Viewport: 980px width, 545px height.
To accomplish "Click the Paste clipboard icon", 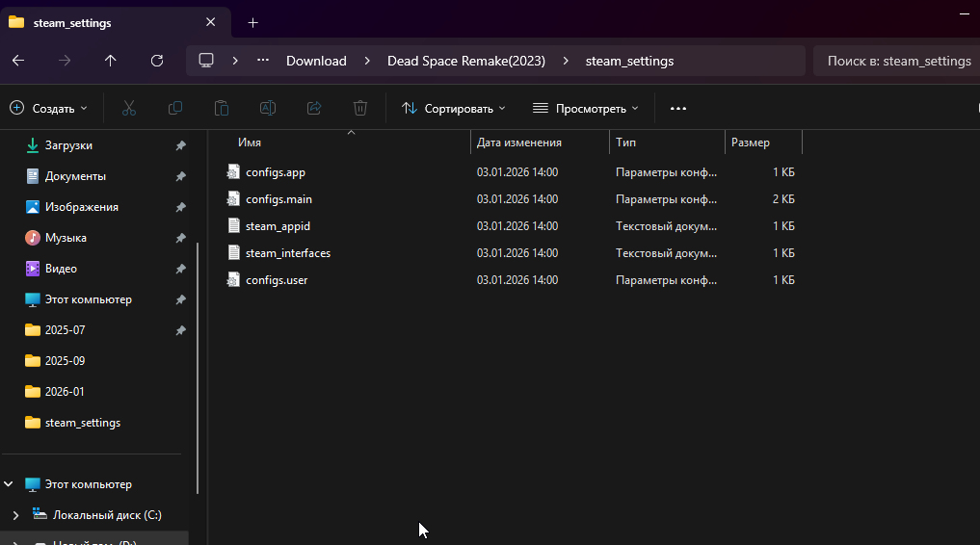I will 222,109.
